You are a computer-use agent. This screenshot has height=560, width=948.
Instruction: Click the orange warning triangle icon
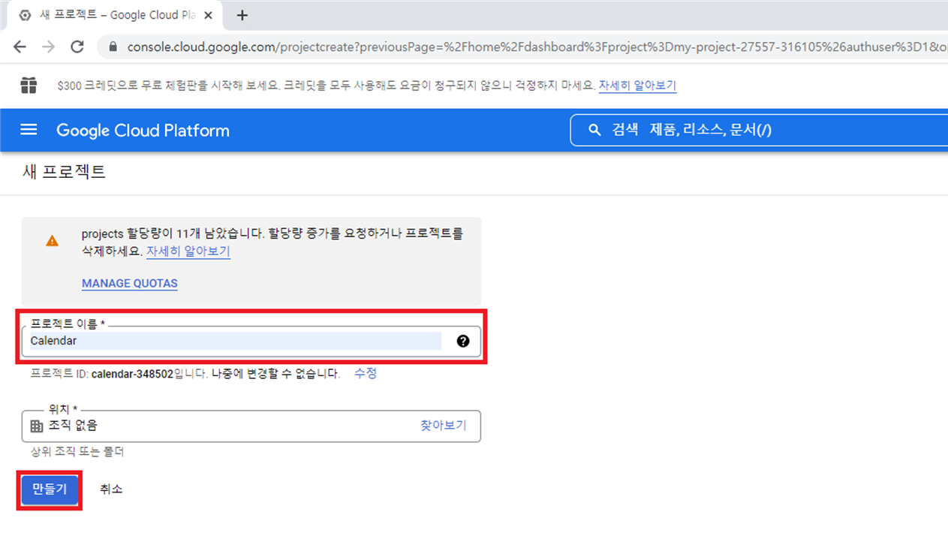pyautogui.click(x=52, y=241)
